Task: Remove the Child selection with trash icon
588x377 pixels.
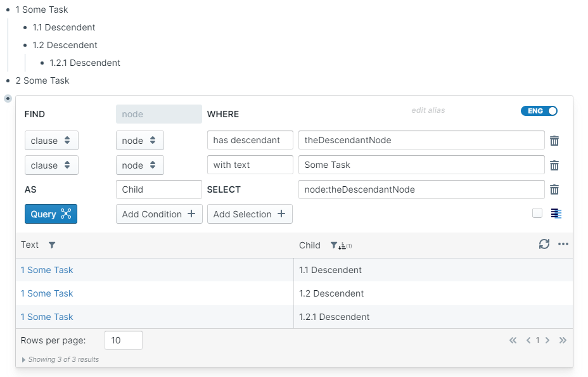Action: pyautogui.click(x=554, y=189)
